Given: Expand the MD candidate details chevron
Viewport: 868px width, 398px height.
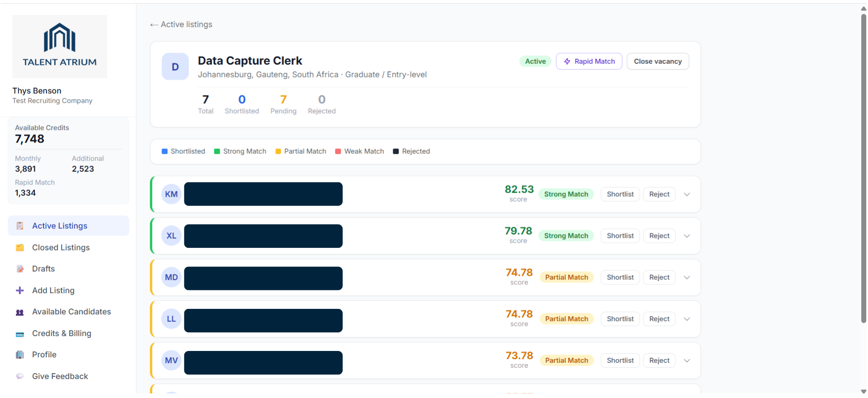Looking at the screenshot, I should pyautogui.click(x=687, y=278).
